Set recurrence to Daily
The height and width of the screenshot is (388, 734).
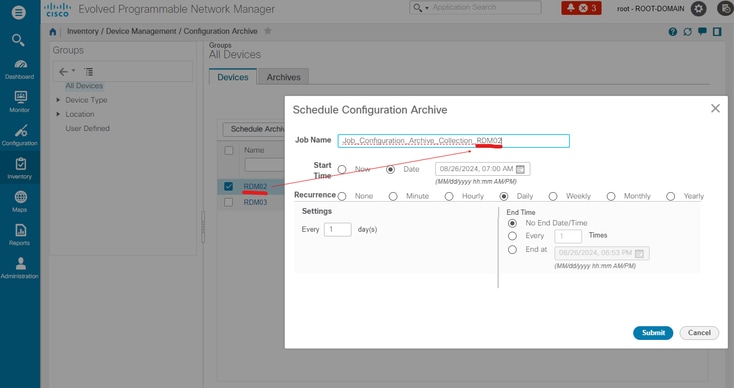(x=504, y=197)
